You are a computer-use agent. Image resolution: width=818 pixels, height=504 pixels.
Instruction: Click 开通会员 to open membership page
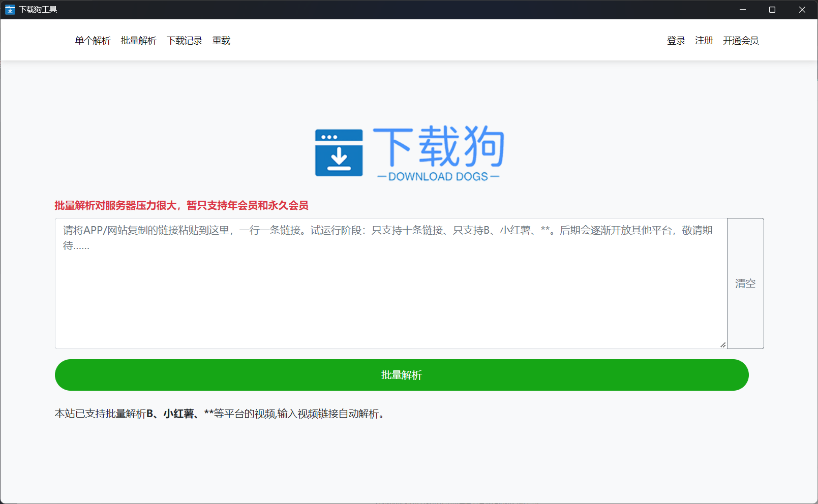click(741, 40)
